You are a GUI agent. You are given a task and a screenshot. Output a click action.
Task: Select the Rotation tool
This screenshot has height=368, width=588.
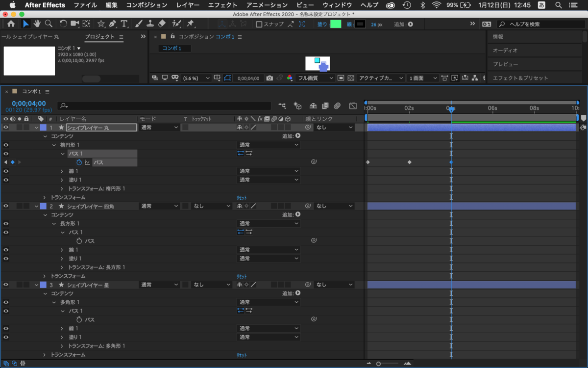pyautogui.click(x=63, y=24)
